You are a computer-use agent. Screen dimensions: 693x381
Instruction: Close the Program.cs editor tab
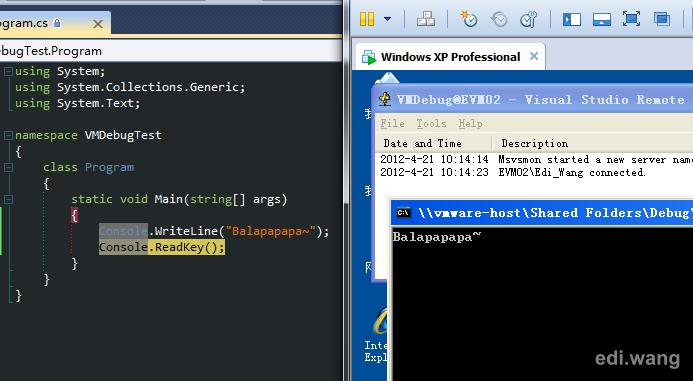(98, 23)
